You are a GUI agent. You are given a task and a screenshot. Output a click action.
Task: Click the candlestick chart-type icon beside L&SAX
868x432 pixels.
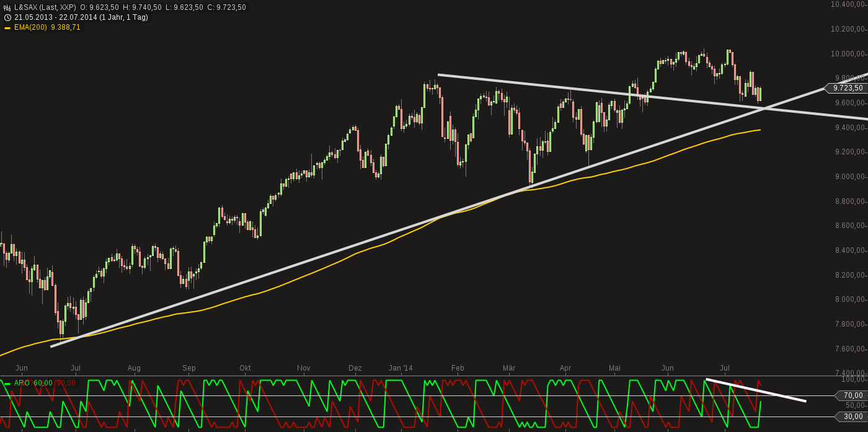[x=7, y=7]
